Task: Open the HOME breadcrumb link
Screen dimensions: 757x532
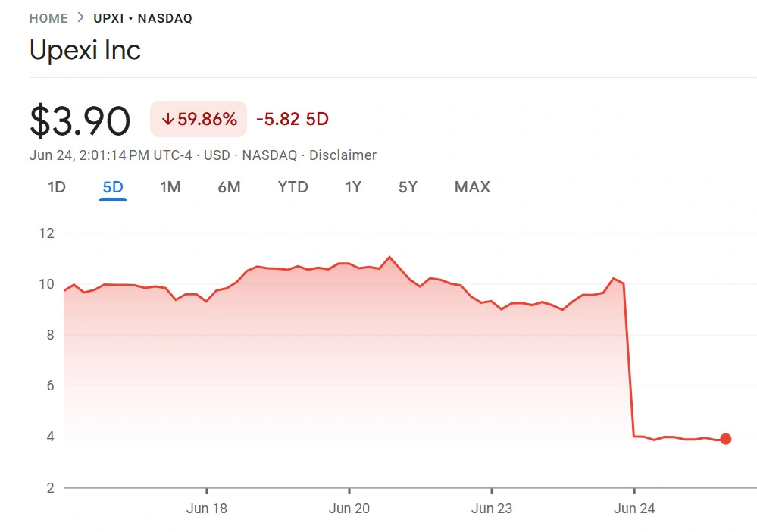Action: click(48, 18)
